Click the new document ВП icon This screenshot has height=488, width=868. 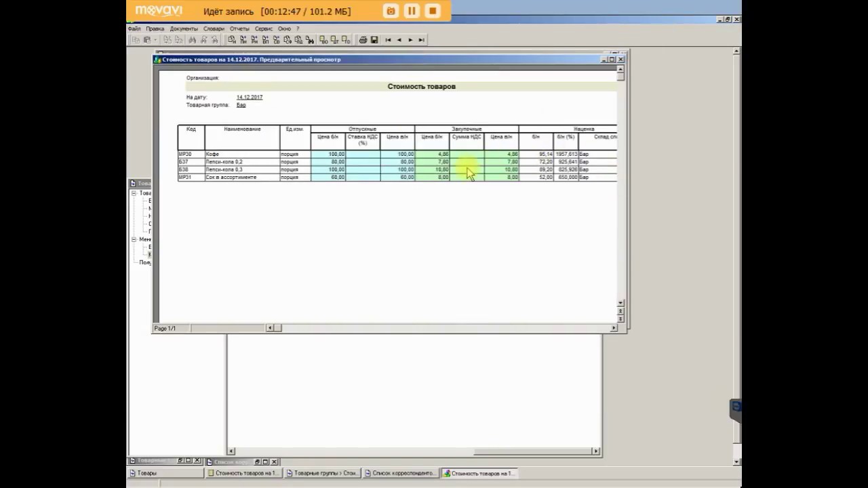pos(265,40)
